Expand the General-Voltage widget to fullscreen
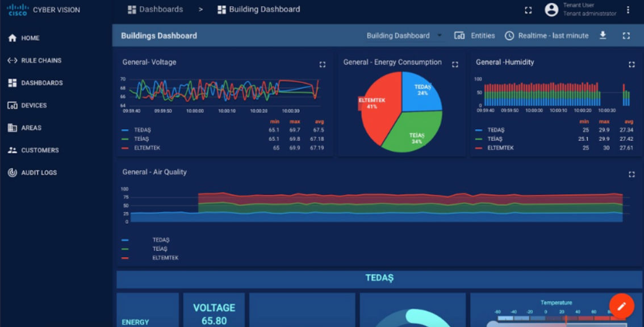The image size is (644, 327). click(323, 65)
